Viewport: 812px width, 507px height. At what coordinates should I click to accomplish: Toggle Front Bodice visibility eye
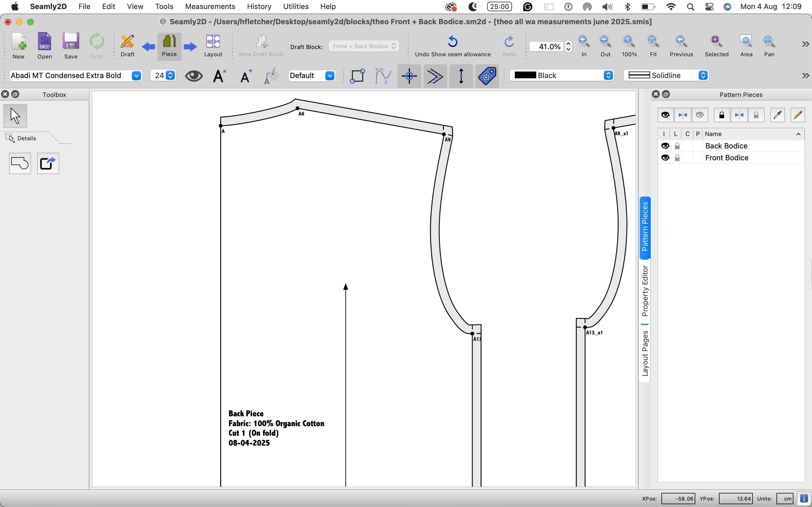click(665, 158)
